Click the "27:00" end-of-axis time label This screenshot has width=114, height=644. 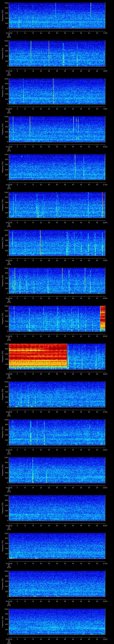105,412
